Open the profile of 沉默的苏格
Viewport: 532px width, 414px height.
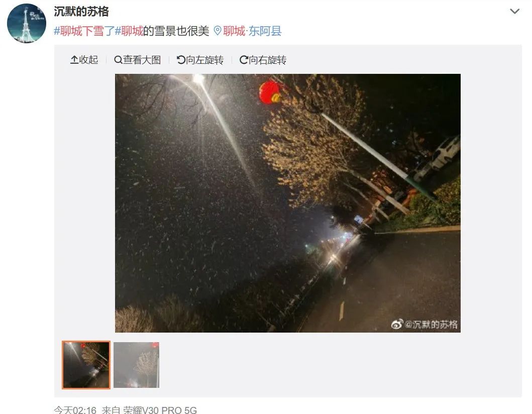[x=81, y=12]
